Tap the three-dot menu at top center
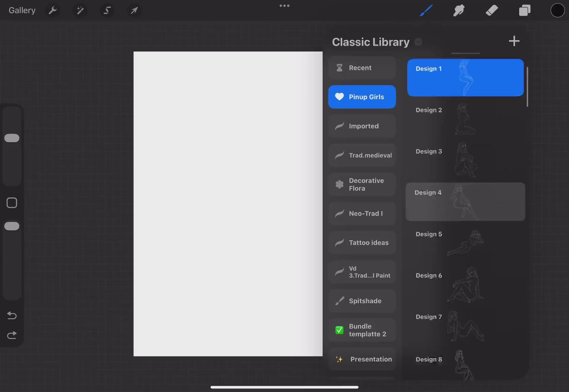The height and width of the screenshot is (392, 569). 284,6
